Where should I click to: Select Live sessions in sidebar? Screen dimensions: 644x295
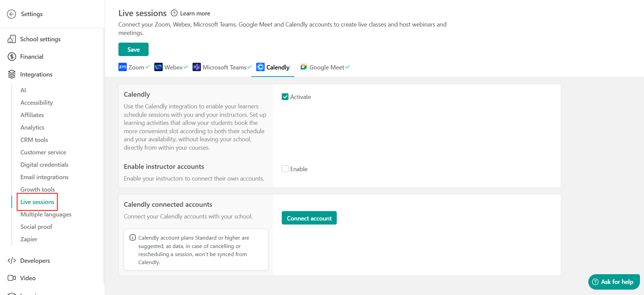pos(37,202)
